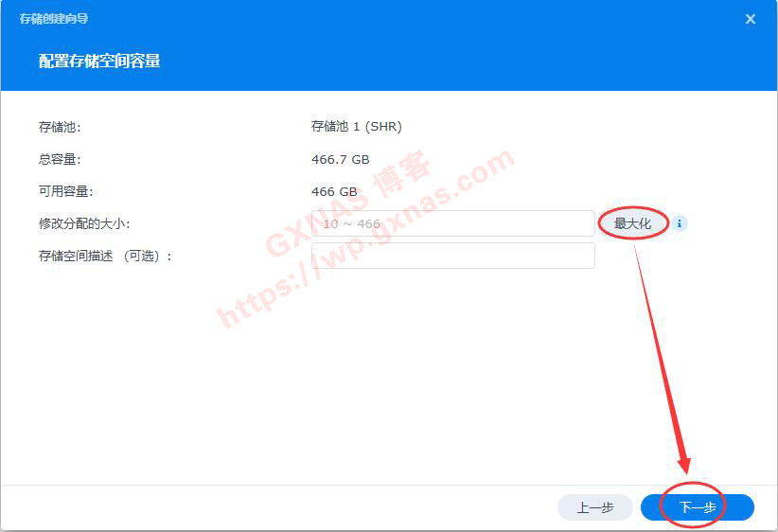The image size is (778, 532).
Task: Focus the 修改分配的大小 size input field
Action: click(453, 223)
